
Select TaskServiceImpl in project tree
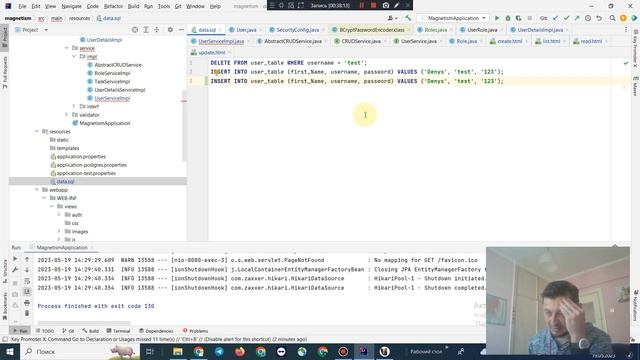pos(112,82)
